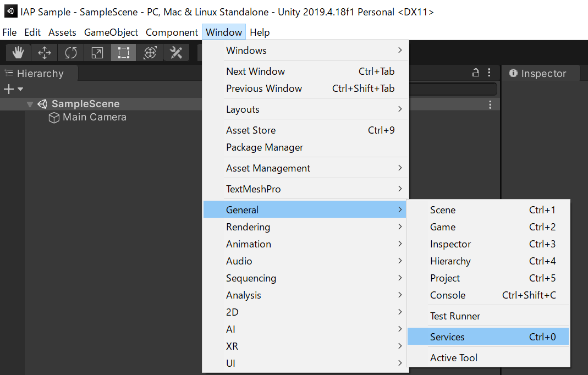Select the Rotate tool
Viewport: 588px width, 375px height.
[x=71, y=53]
